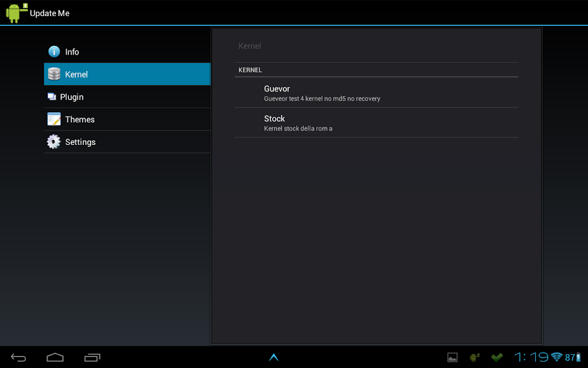Open the recent apps switcher
The width and height of the screenshot is (588, 368).
coord(92,357)
